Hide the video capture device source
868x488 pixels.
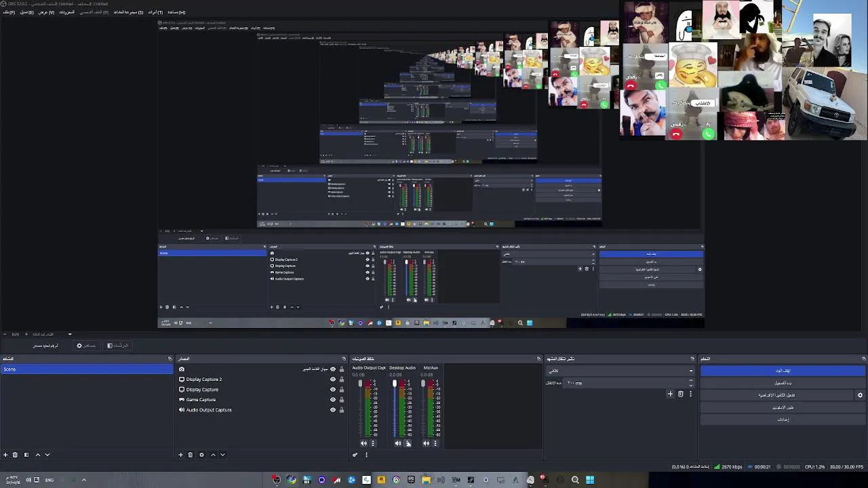(x=332, y=369)
